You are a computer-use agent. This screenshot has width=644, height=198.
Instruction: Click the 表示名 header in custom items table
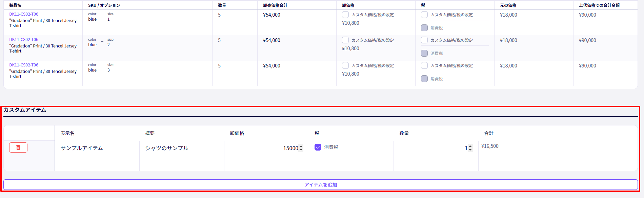click(67, 133)
